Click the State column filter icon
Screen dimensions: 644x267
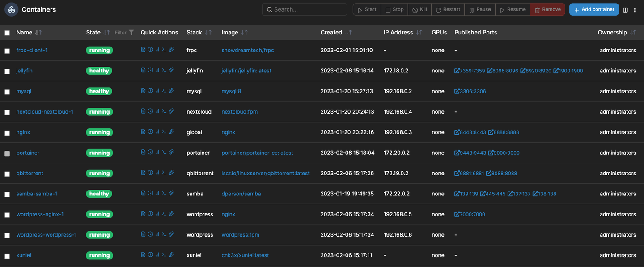(x=131, y=32)
